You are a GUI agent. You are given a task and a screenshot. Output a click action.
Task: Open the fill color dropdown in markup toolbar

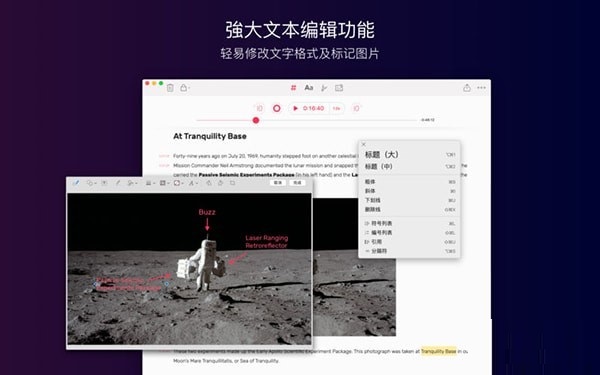pyautogui.click(x=178, y=183)
